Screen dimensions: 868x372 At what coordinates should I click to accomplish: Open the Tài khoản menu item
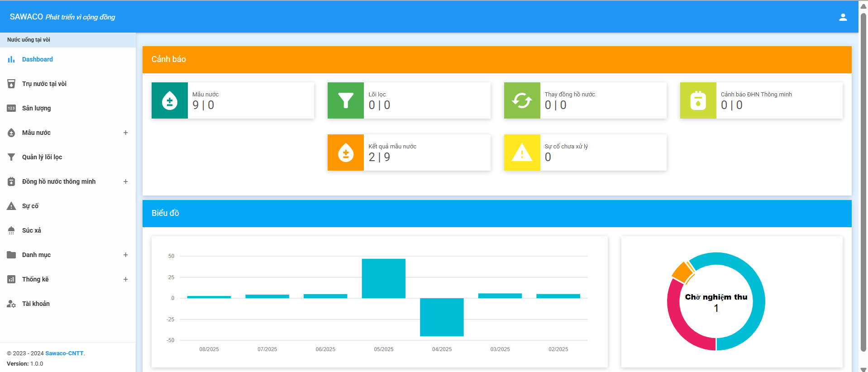click(x=36, y=304)
